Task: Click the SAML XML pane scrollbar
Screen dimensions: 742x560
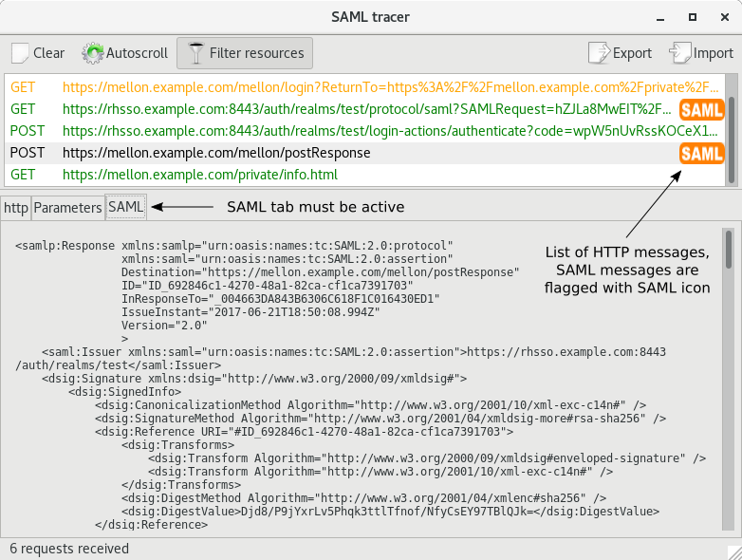Action: point(728,380)
